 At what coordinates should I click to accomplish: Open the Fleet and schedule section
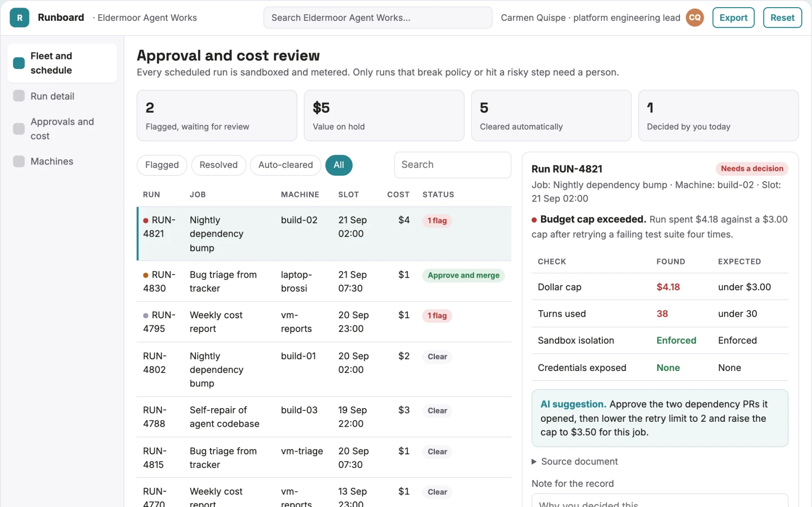point(62,63)
